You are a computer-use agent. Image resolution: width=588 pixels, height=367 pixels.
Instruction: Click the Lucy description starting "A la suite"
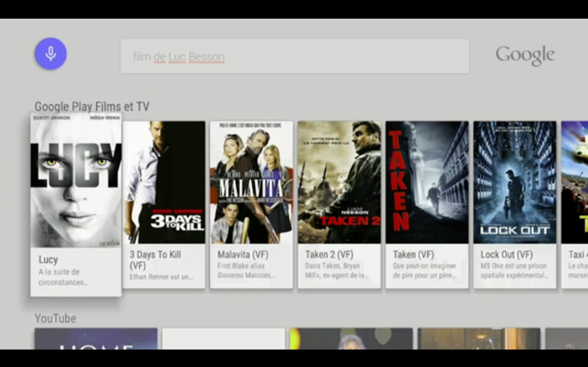click(59, 277)
